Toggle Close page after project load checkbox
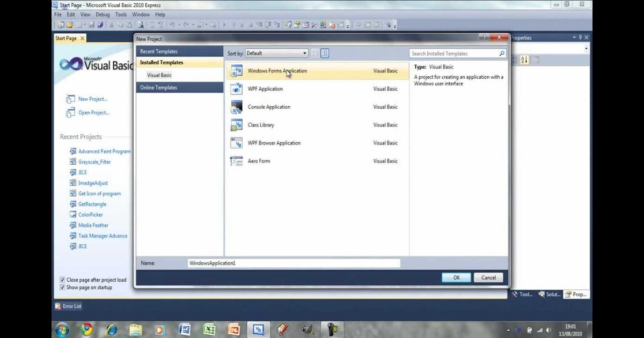This screenshot has width=644, height=338. click(x=62, y=280)
